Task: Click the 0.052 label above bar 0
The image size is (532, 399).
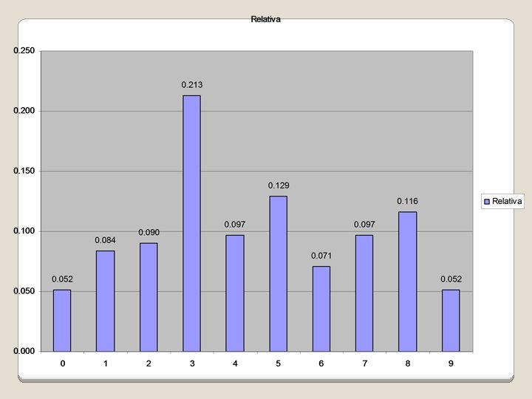Action: (62, 279)
